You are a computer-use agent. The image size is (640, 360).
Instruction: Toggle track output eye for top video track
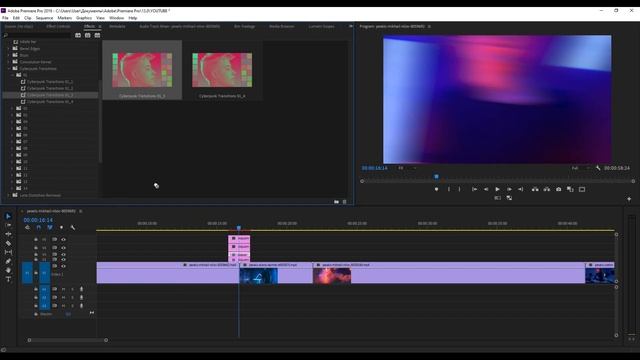63,240
